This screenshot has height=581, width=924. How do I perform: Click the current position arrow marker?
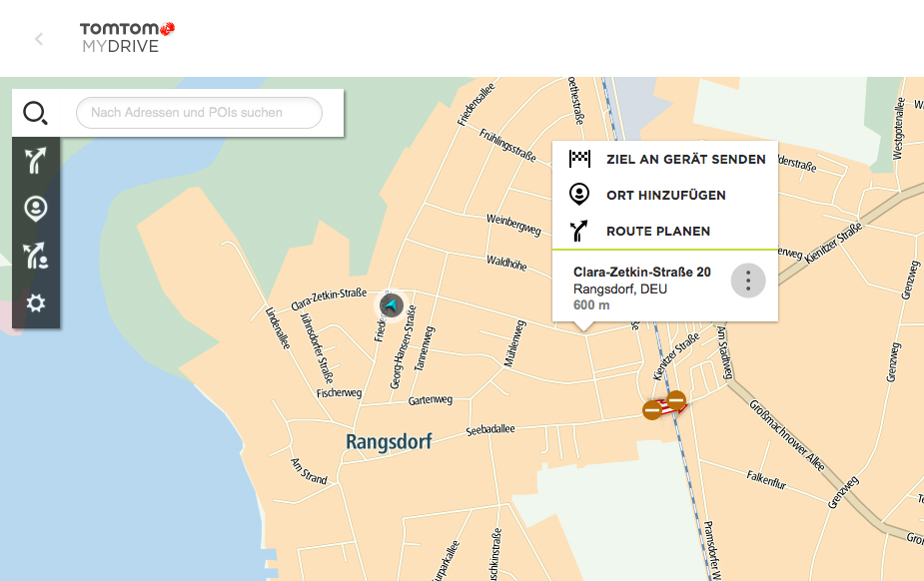pyautogui.click(x=392, y=304)
